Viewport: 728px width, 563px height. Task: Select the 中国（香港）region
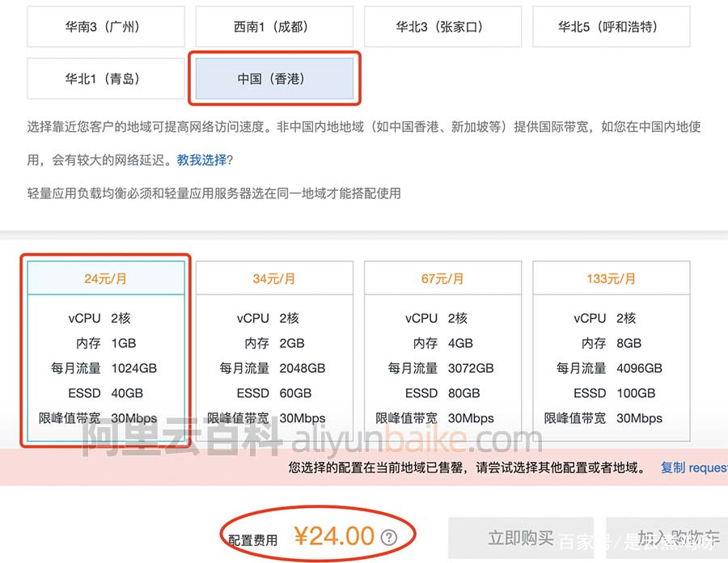[274, 78]
